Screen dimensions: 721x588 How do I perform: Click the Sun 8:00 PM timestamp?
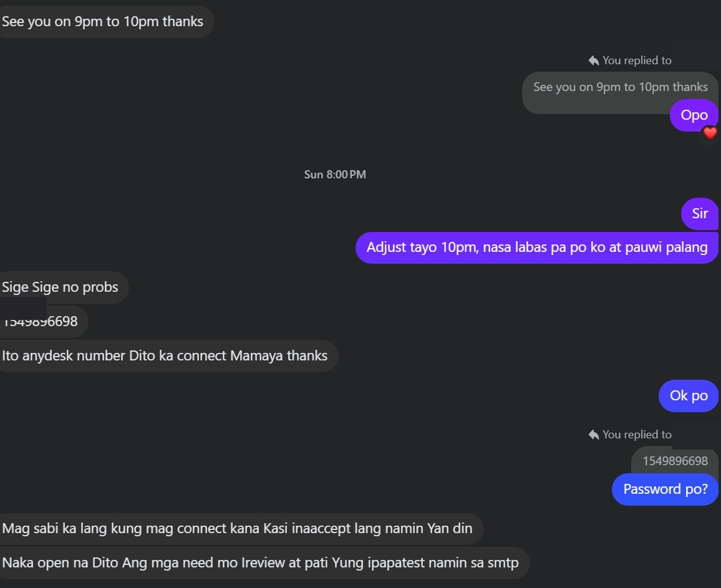[335, 175]
